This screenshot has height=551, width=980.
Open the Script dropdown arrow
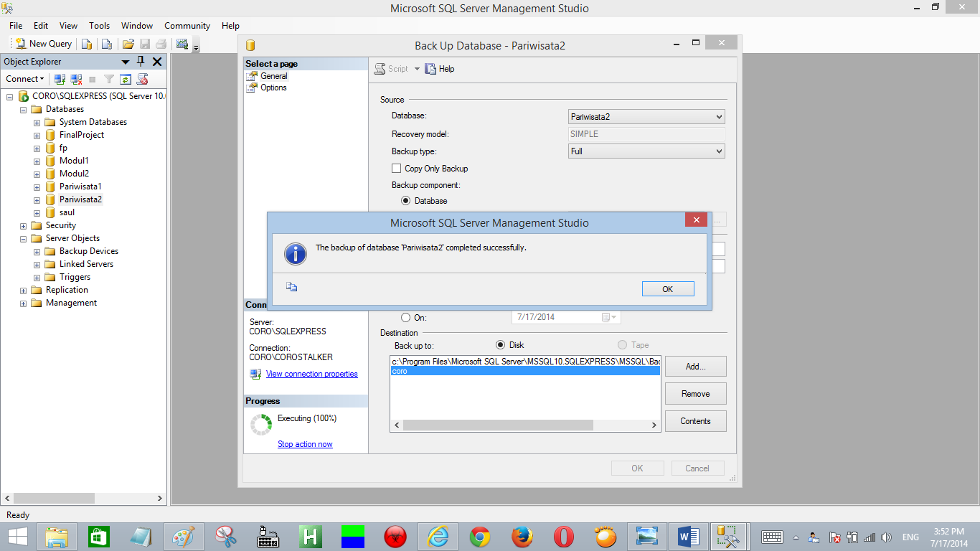tap(417, 69)
